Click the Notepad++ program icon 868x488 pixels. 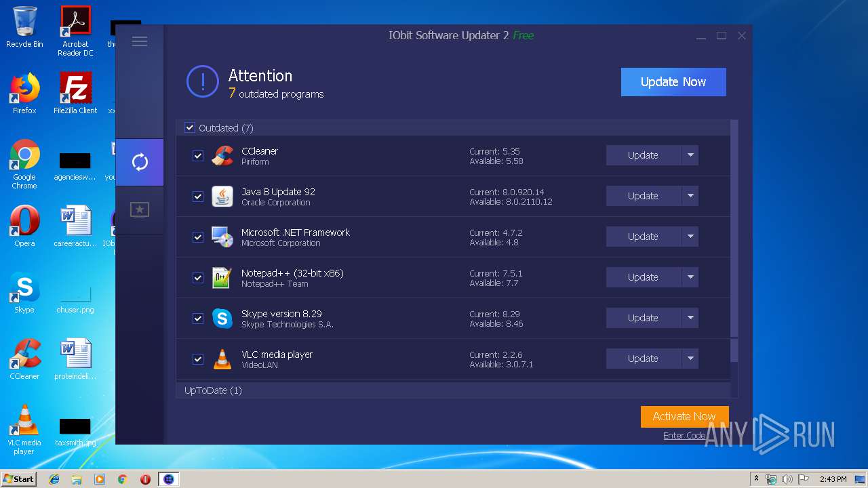(x=222, y=278)
